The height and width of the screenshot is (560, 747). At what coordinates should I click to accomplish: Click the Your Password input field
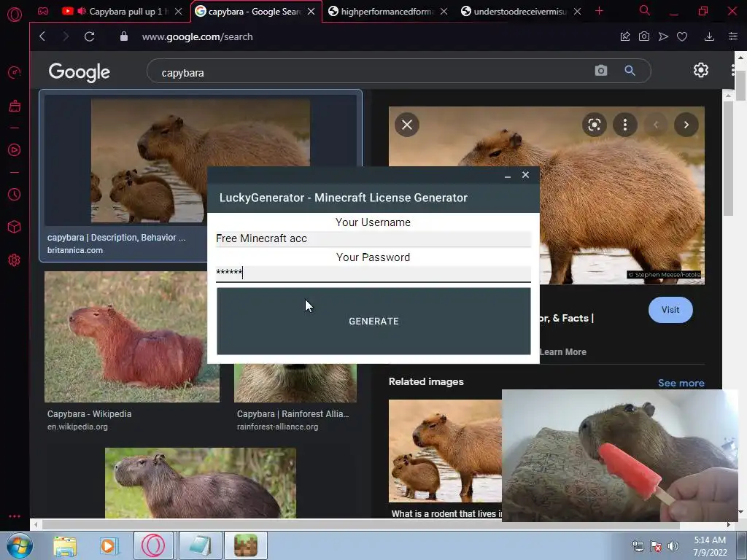373,273
